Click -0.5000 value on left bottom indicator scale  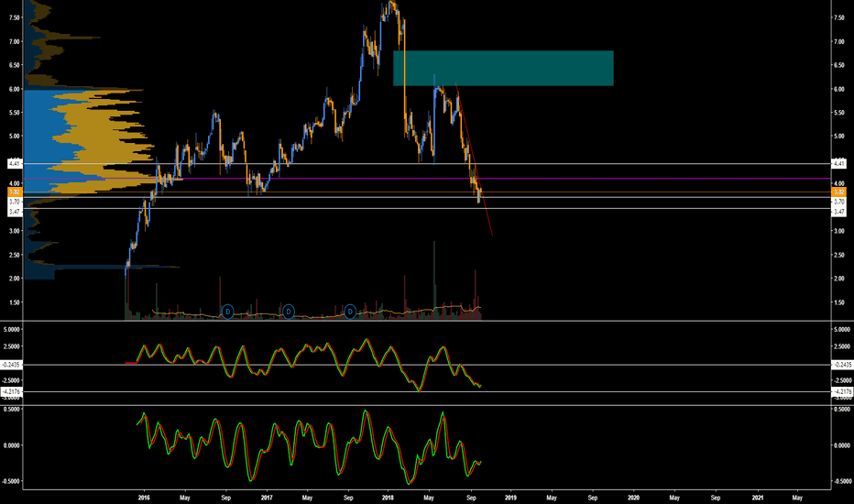click(x=11, y=481)
